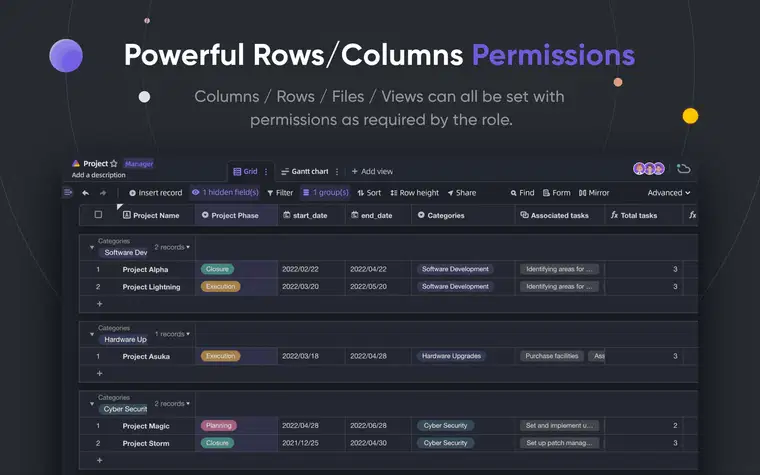Switch to the Grid view tab
The width and height of the screenshot is (760, 475).
click(x=245, y=172)
